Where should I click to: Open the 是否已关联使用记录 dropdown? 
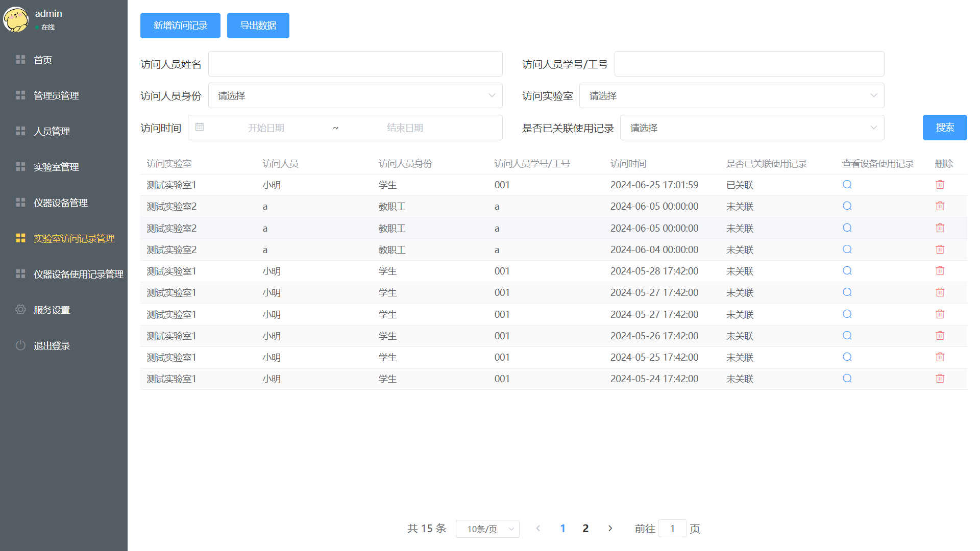click(x=752, y=128)
